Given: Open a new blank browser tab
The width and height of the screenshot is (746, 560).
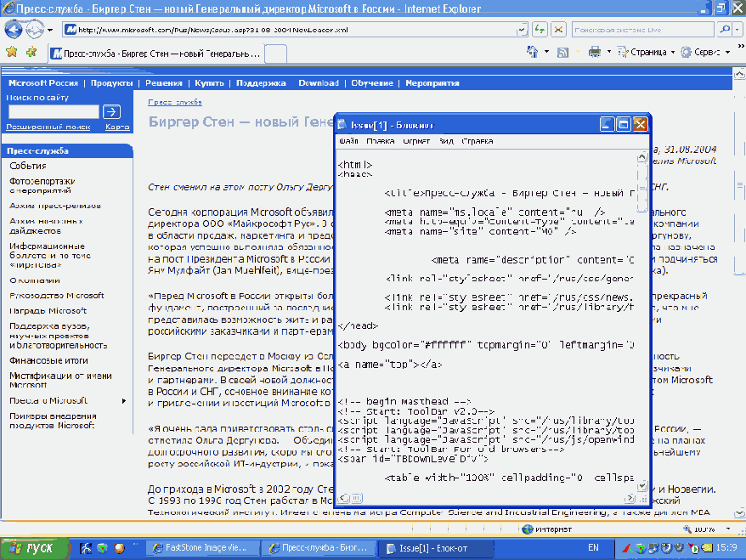Looking at the screenshot, I should click(275, 54).
